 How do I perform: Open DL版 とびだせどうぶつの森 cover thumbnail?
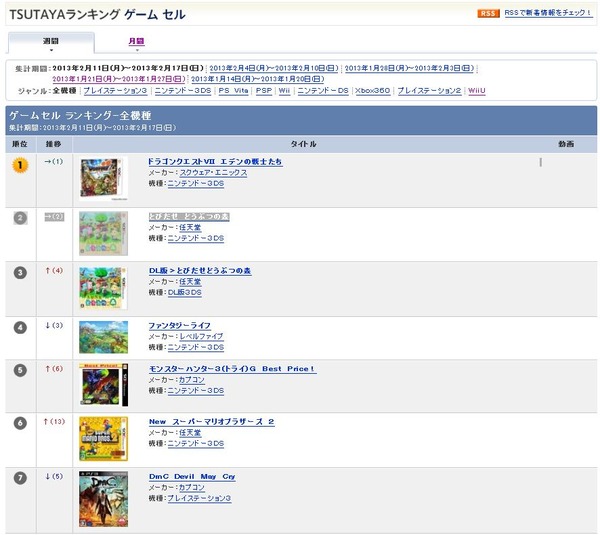103,288
